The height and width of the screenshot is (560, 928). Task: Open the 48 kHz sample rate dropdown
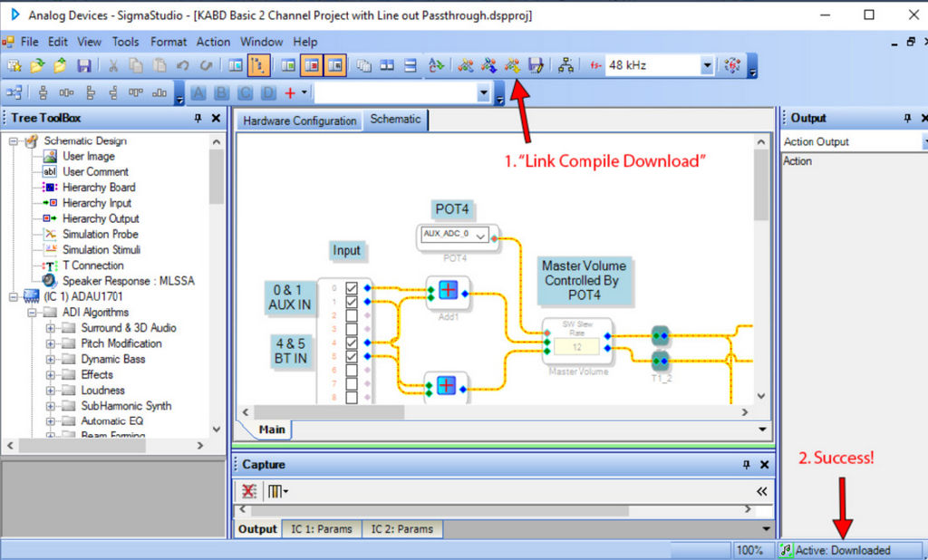click(x=707, y=65)
